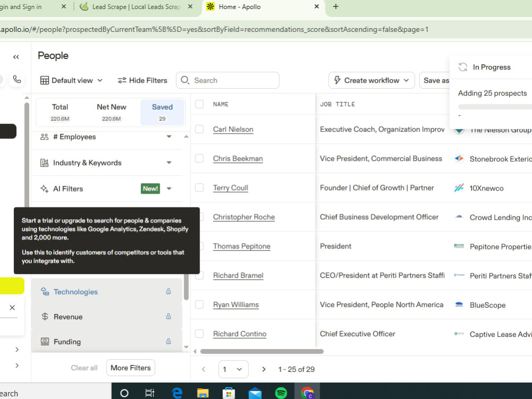Click Clear all filters
Viewport: 532px width, 399px height.
point(84,368)
